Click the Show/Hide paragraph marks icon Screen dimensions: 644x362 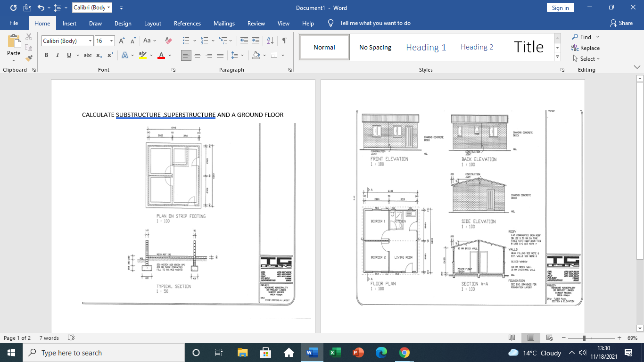(285, 41)
